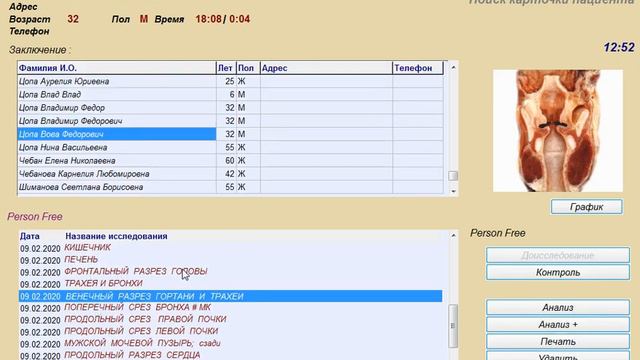The image size is (640, 360).
Task: Select highlighted patient Цопа Вова Федорович
Action: pos(116,134)
